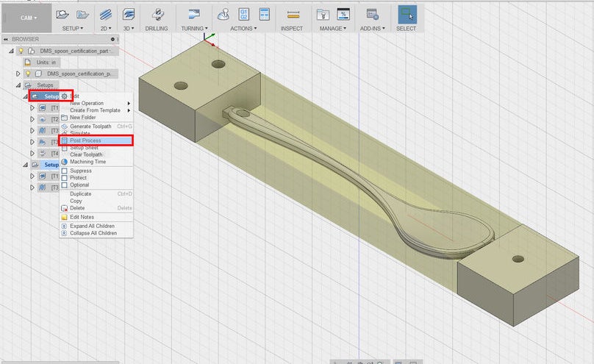Click the second folder icon above SETUP
This screenshot has height=364, width=594.
(x=82, y=15)
